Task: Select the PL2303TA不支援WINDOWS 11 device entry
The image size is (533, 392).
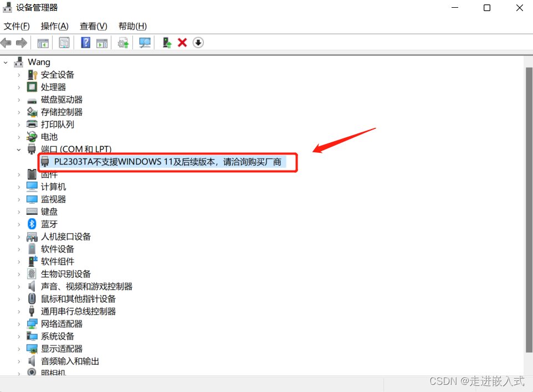Action: (x=167, y=162)
